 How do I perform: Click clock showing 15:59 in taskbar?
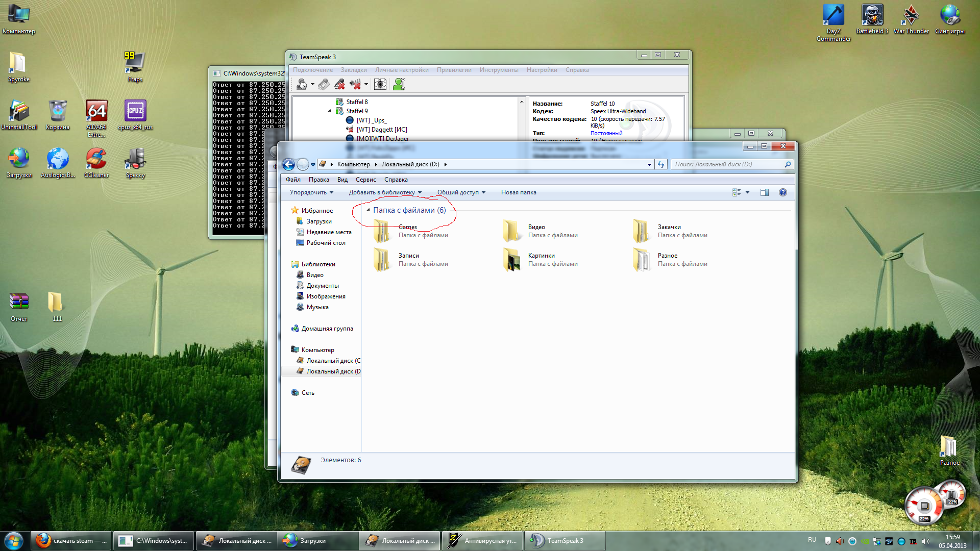952,541
